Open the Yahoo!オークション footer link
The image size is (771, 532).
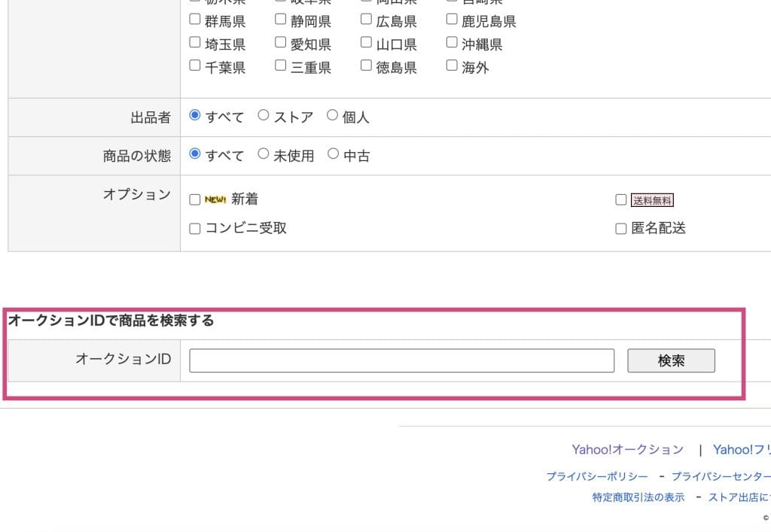coord(627,450)
